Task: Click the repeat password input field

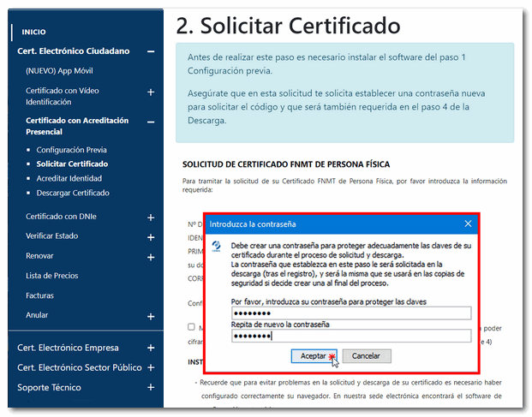Action: 350,336
